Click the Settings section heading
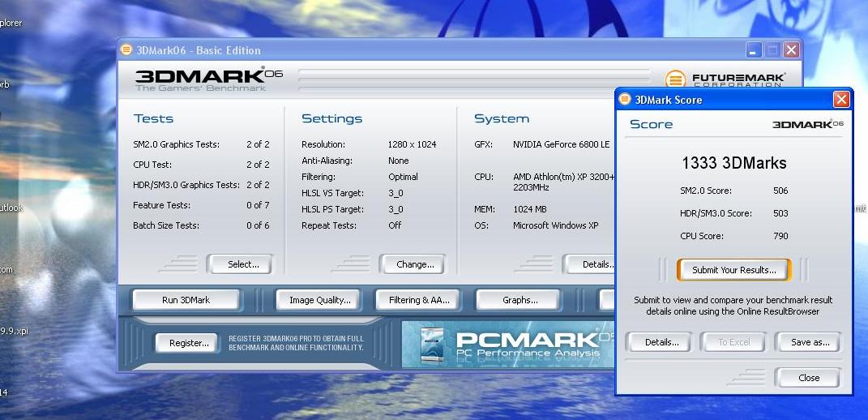This screenshot has width=868, height=420. coord(331,118)
